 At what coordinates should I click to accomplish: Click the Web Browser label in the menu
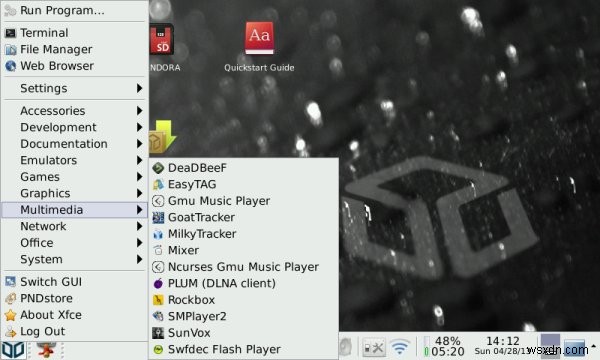57,66
